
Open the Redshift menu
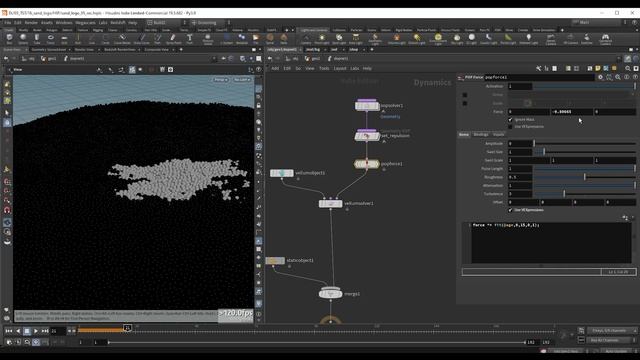[x=118, y=22]
